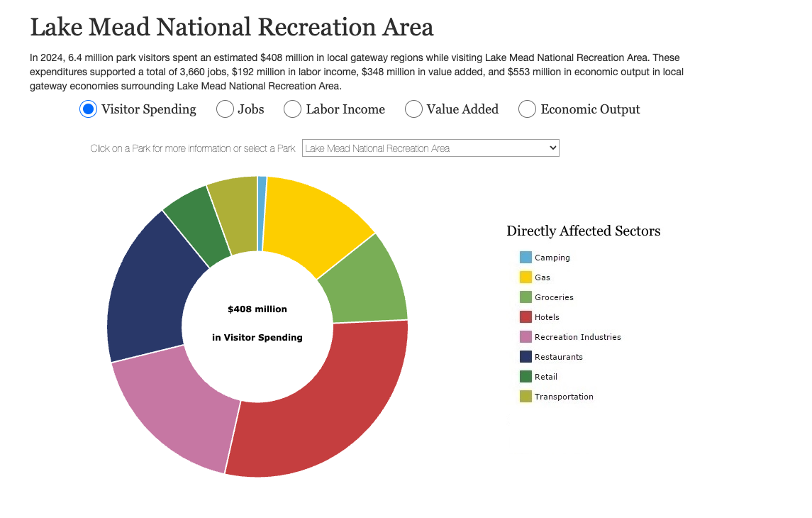The image size is (812, 518).
Task: Click the Transportation legend label
Action: [x=564, y=396]
